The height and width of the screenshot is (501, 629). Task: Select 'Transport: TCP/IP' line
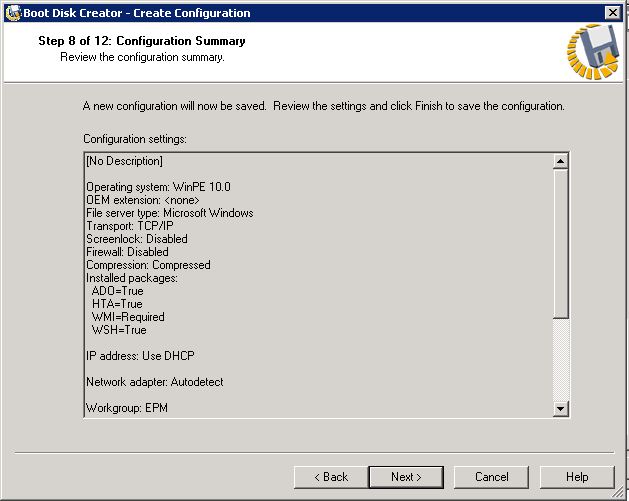tap(130, 226)
